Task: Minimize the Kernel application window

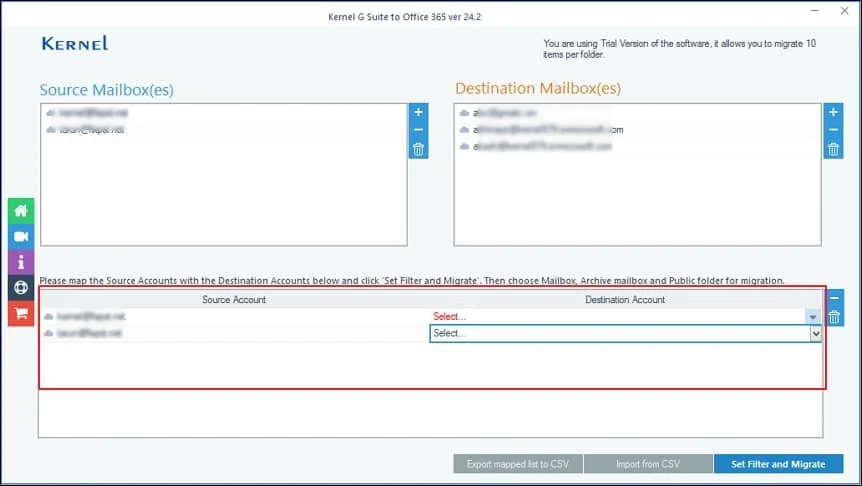Action: [x=815, y=10]
